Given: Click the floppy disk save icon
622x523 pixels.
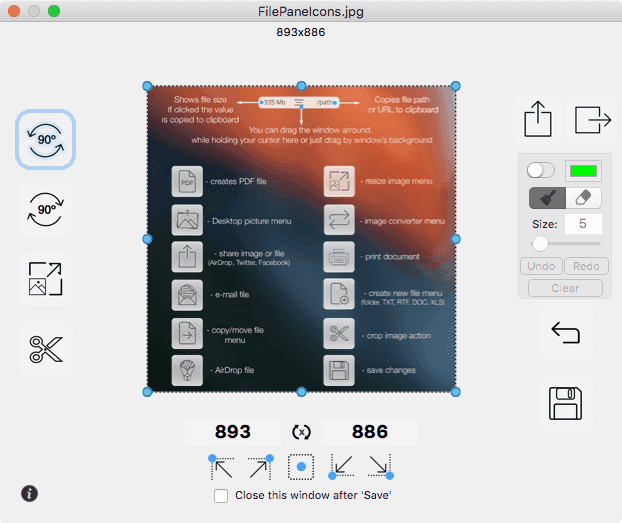Looking at the screenshot, I should pos(565,403).
